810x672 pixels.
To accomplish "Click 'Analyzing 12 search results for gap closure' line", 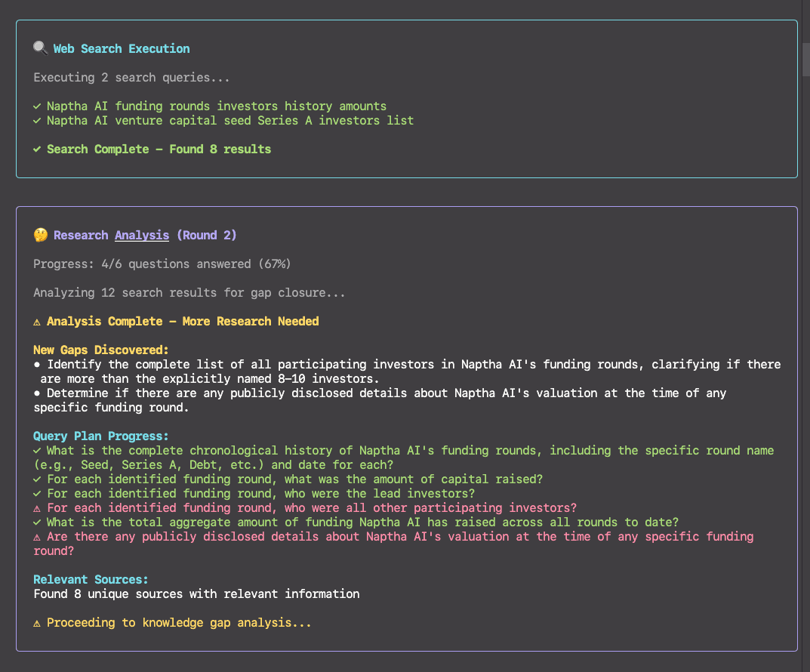I will click(x=189, y=292).
